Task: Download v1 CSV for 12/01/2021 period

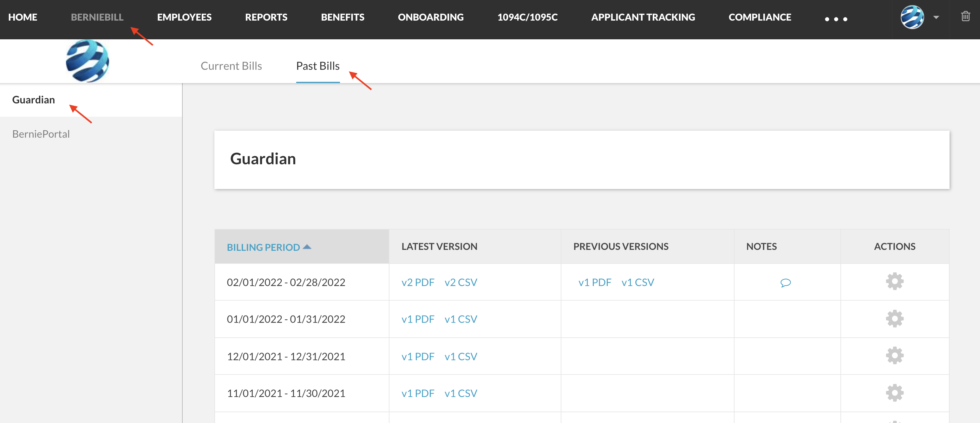Action: click(461, 356)
